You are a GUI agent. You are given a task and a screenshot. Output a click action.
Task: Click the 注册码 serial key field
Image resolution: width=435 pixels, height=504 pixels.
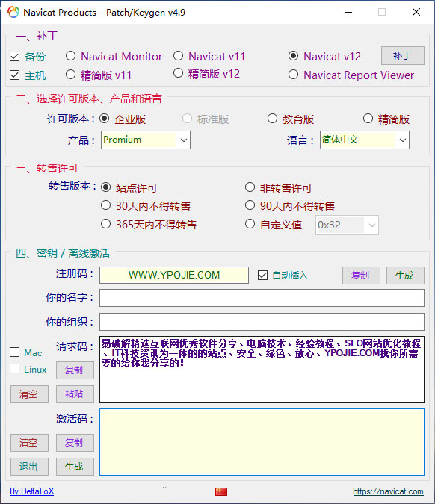[174, 275]
